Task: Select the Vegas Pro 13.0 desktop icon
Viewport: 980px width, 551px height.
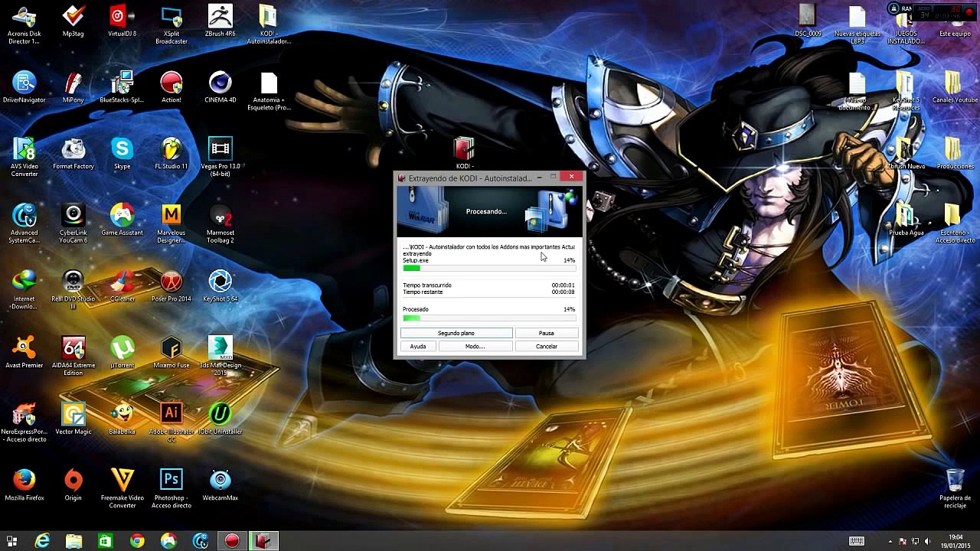Action: [x=220, y=158]
